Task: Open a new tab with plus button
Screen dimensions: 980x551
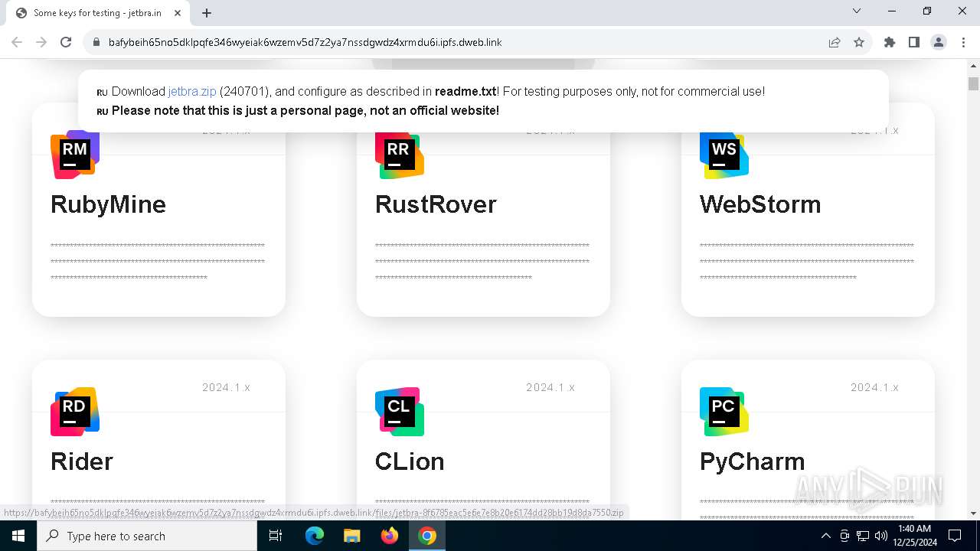Action: (207, 12)
